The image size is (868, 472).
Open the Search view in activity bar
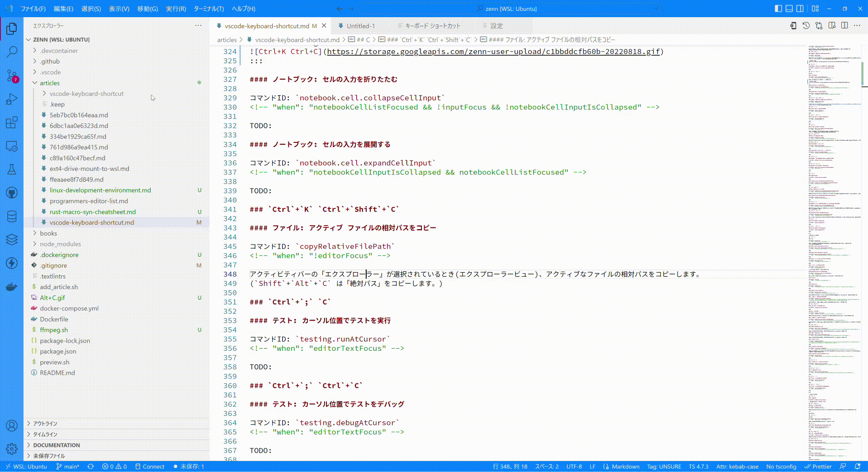(x=12, y=52)
